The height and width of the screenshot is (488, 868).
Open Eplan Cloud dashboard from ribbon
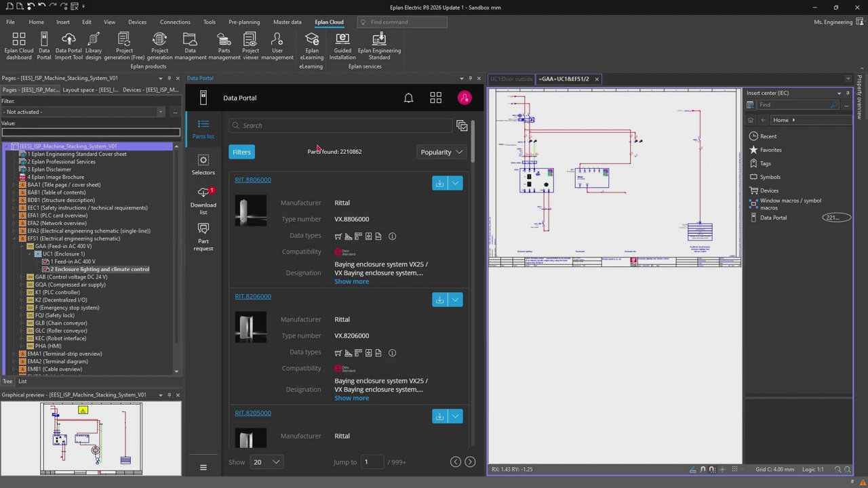19,45
